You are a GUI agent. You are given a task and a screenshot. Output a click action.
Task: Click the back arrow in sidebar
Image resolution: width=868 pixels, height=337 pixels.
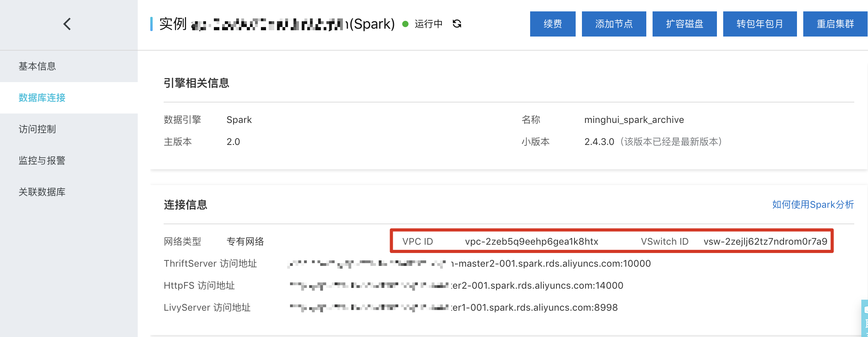[67, 24]
